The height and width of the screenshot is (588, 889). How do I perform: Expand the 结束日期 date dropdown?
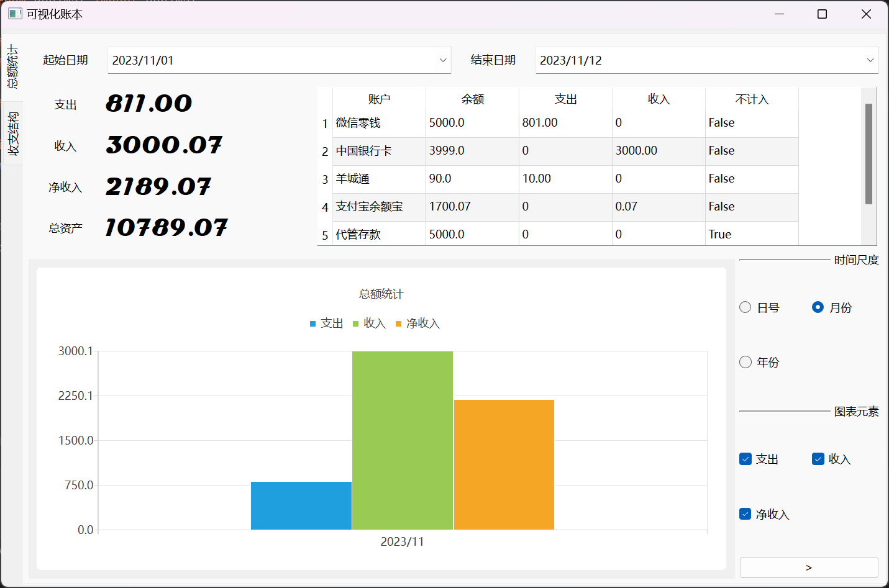[x=870, y=60]
